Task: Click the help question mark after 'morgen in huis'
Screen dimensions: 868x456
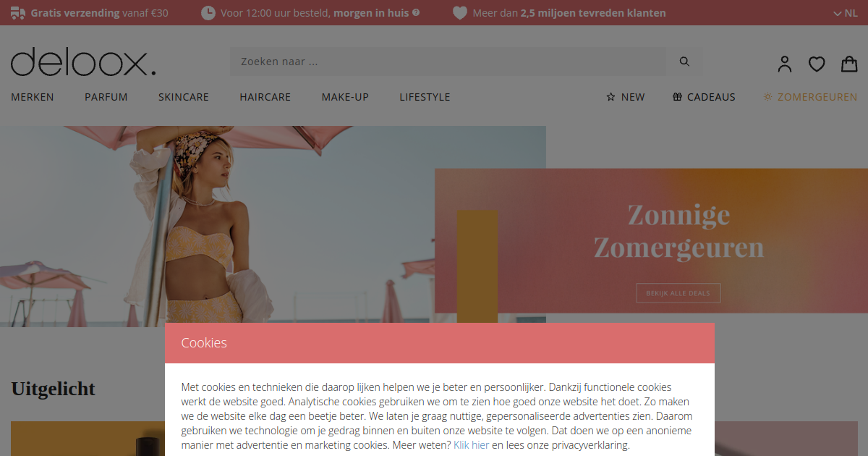Action: click(416, 13)
